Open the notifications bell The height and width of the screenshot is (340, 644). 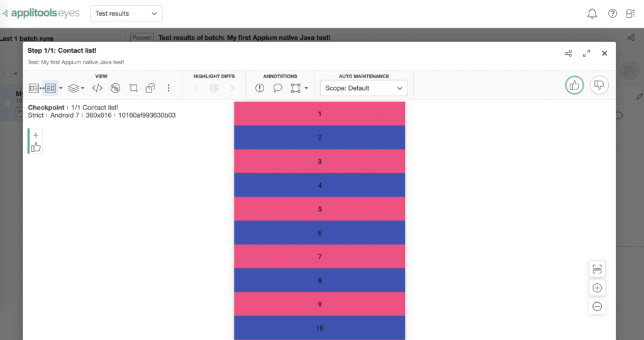(x=592, y=14)
